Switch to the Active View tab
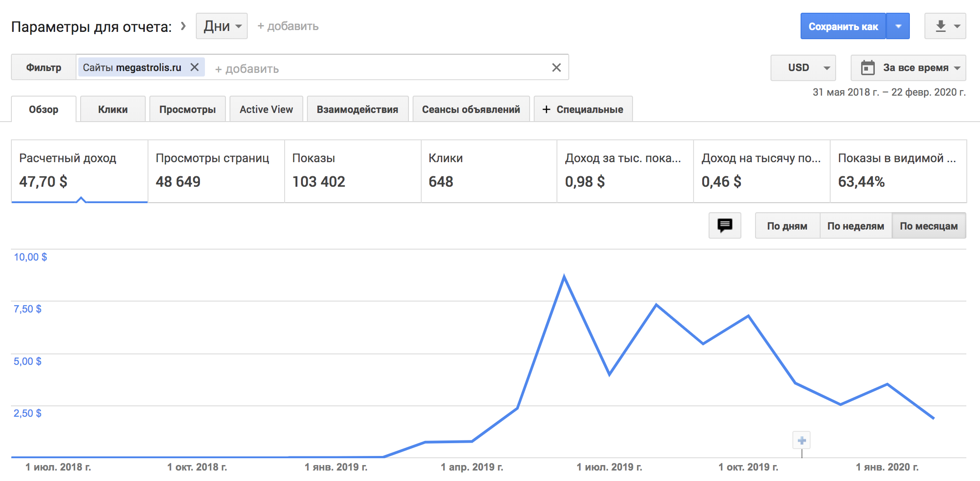 pos(266,109)
